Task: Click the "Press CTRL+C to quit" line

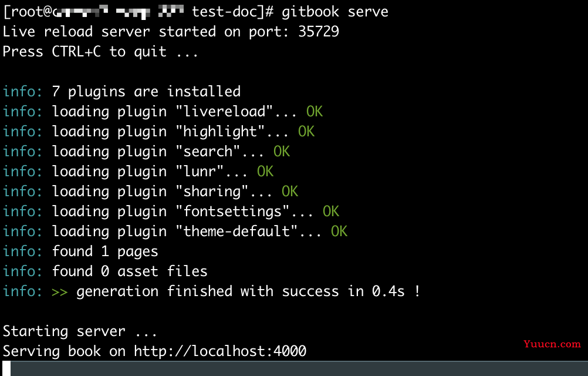Action: [101, 52]
